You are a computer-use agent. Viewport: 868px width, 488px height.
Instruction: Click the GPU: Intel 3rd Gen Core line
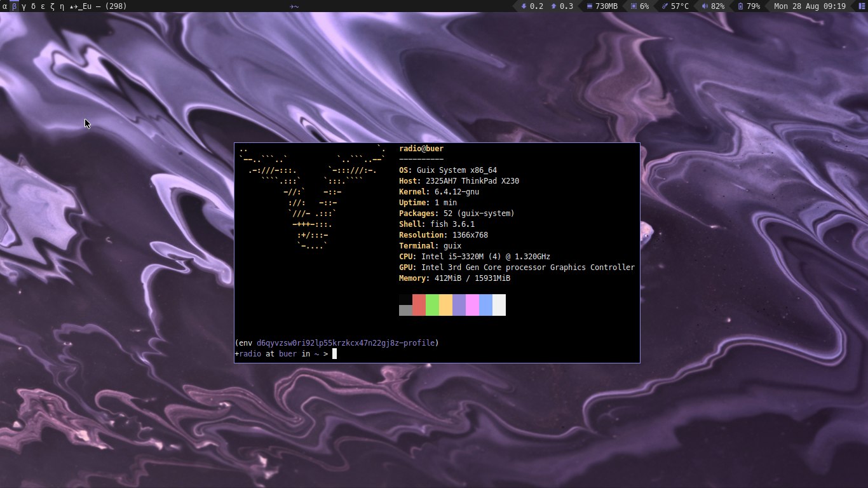point(517,268)
